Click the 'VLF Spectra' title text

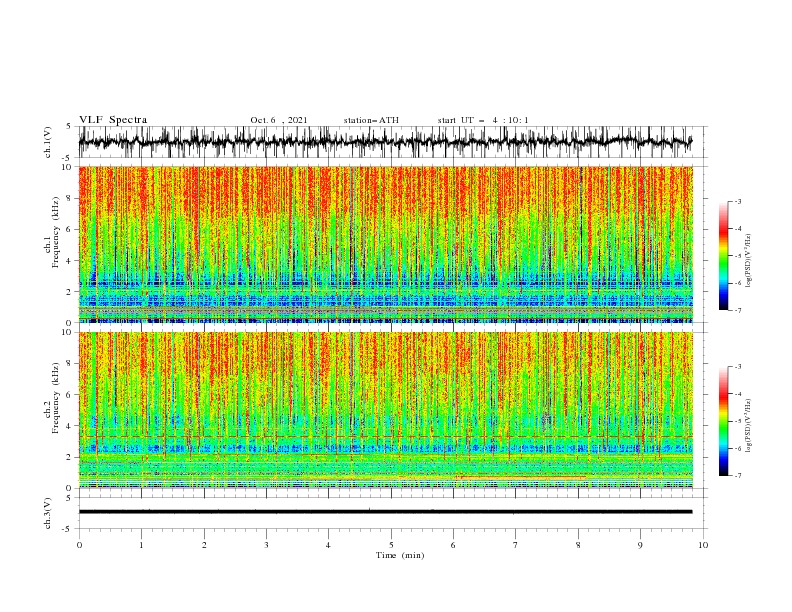tap(113, 120)
